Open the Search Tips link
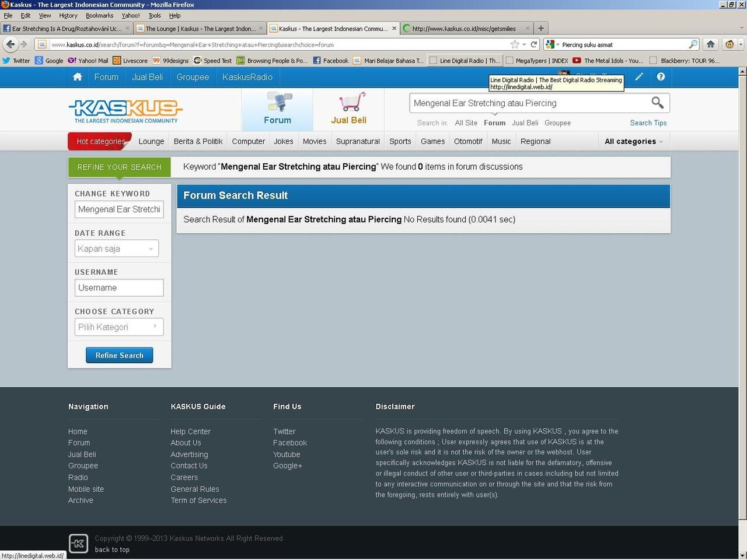Screen dimensions: 747x560 click(x=648, y=123)
